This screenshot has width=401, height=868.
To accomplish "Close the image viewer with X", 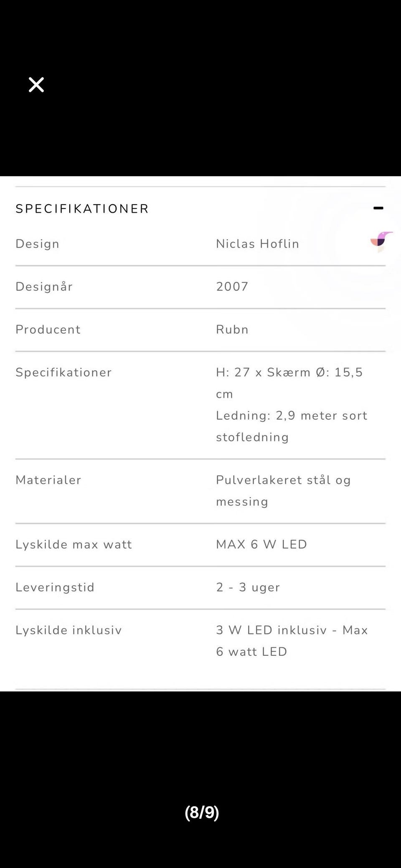I will click(36, 85).
